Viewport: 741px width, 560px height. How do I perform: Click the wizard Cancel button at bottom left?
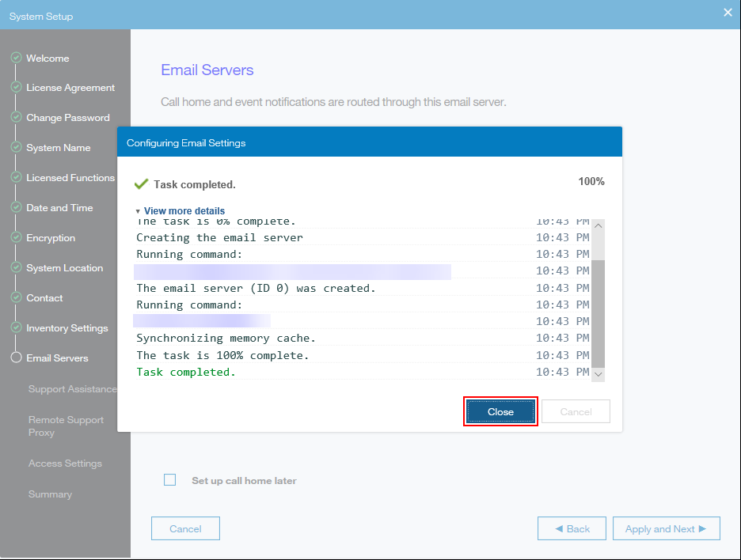click(x=185, y=528)
